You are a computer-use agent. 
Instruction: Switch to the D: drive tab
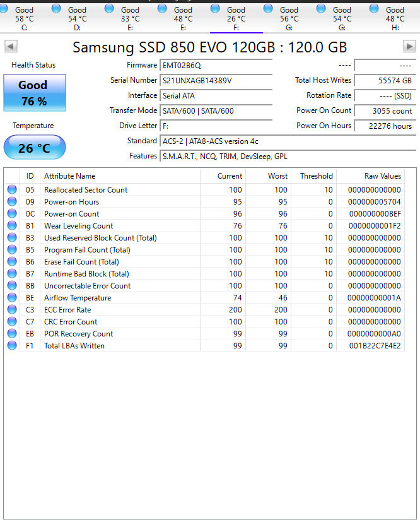[77, 19]
